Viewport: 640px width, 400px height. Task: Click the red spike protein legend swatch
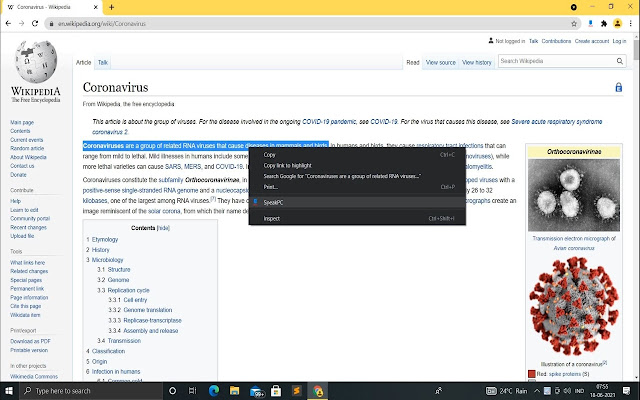tap(531, 374)
